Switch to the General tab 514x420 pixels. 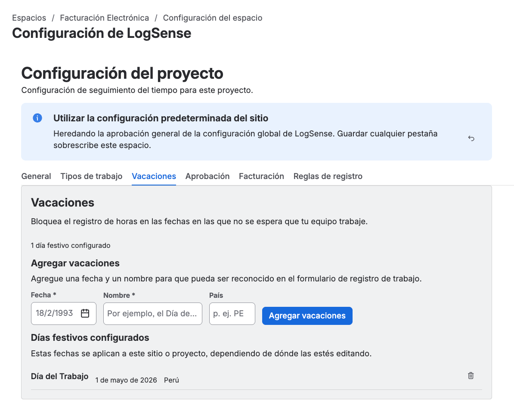click(36, 176)
